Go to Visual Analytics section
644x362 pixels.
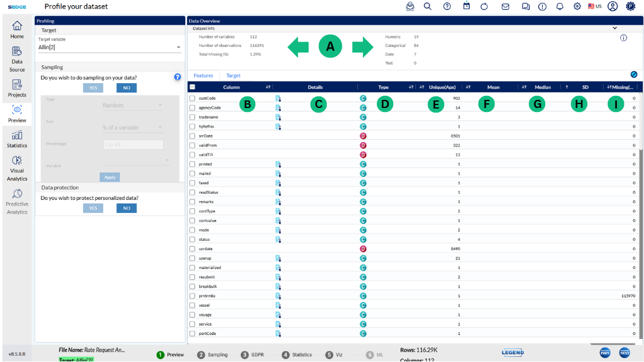17,167
